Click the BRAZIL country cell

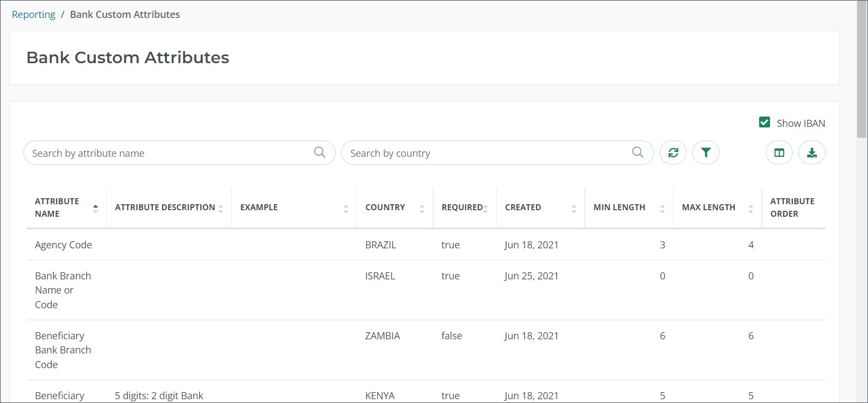380,245
